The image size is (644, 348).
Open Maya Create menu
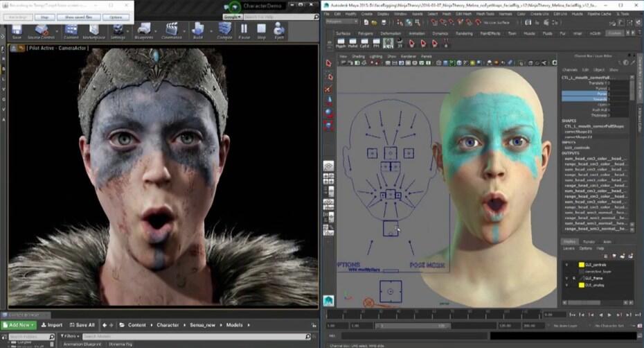(367, 14)
